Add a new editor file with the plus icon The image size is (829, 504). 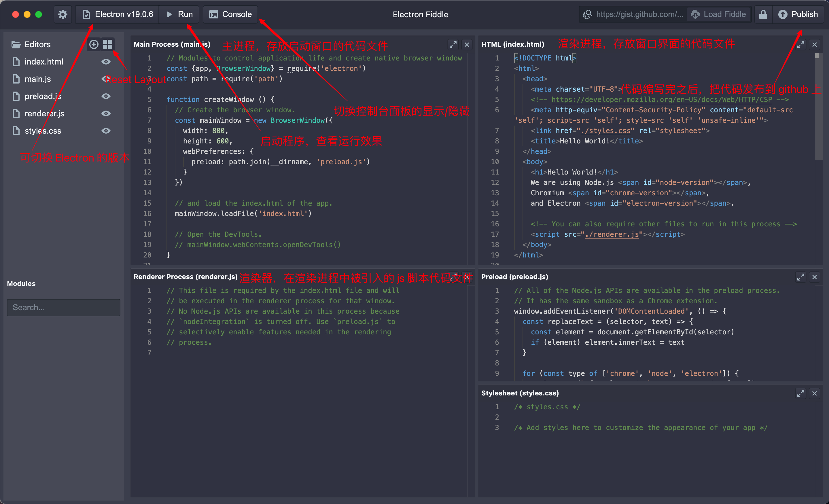coord(94,44)
